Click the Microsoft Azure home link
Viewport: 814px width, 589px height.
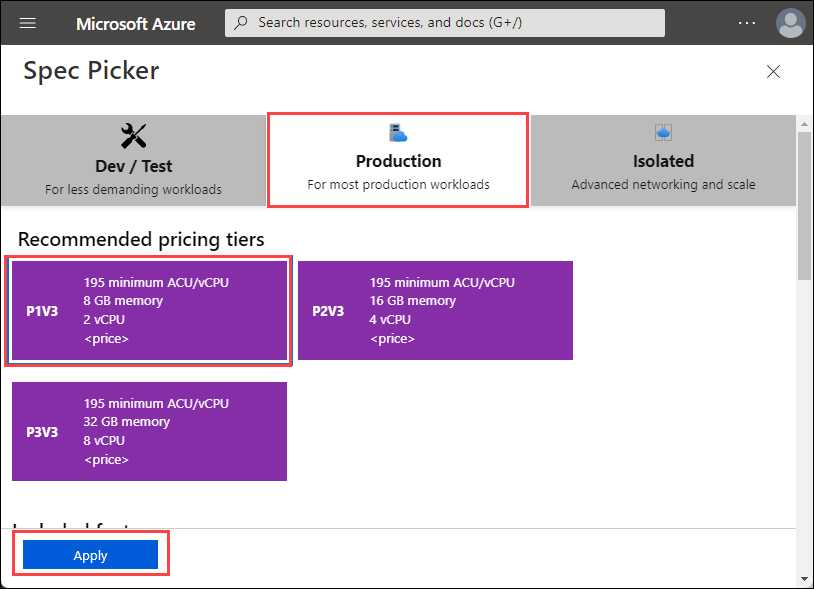[x=135, y=24]
